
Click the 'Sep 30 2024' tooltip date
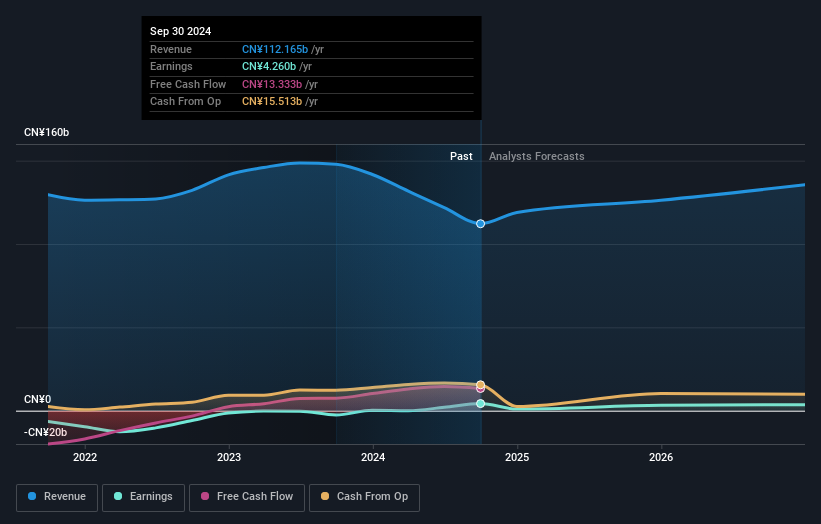181,31
